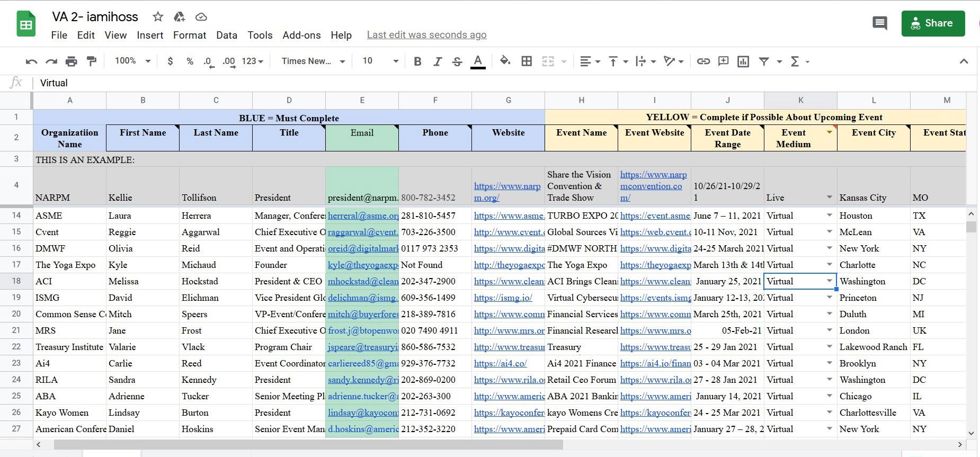The width and height of the screenshot is (980, 457).
Task: Click the green Share button
Action: [933, 23]
